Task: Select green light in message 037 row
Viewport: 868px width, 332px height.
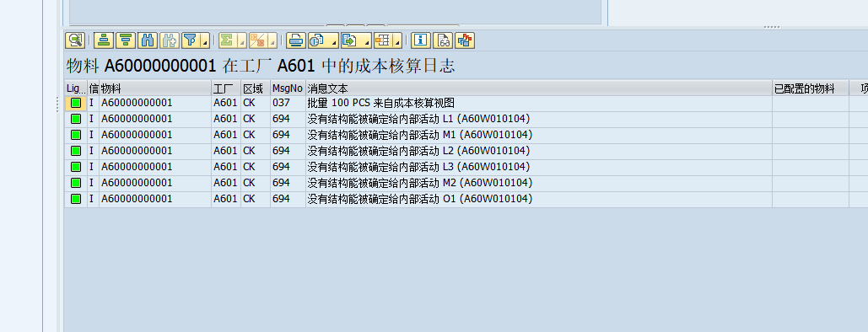Action: pyautogui.click(x=76, y=103)
